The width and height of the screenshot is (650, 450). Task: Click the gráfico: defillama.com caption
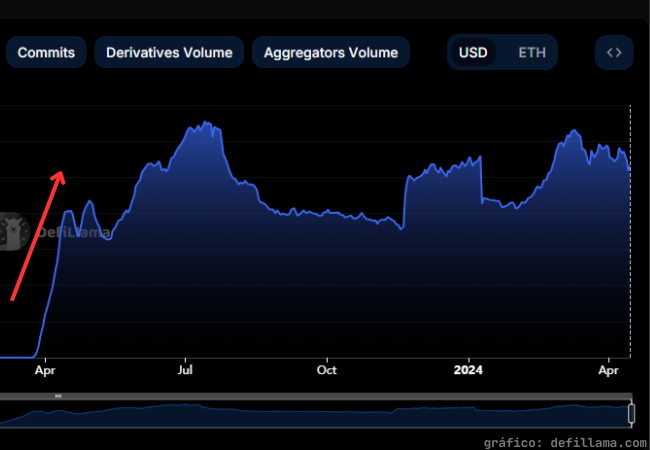(565, 443)
